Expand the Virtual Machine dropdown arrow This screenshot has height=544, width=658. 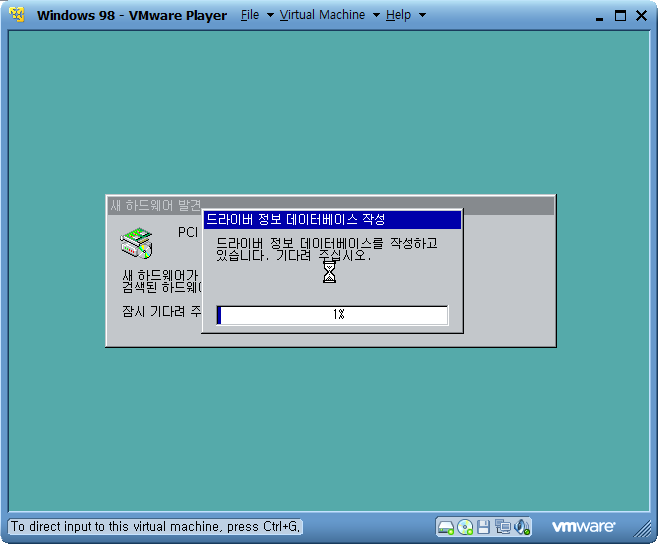click(376, 16)
